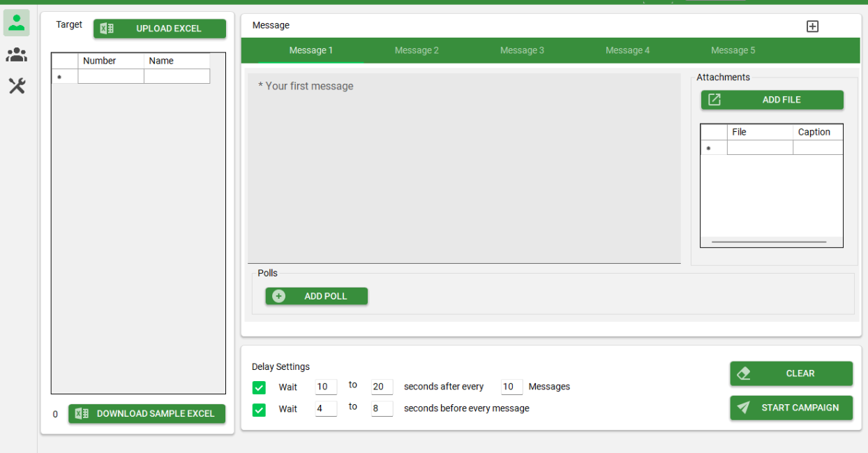Open tools using the wrench sidebar icon
868x453 pixels.
(x=16, y=86)
